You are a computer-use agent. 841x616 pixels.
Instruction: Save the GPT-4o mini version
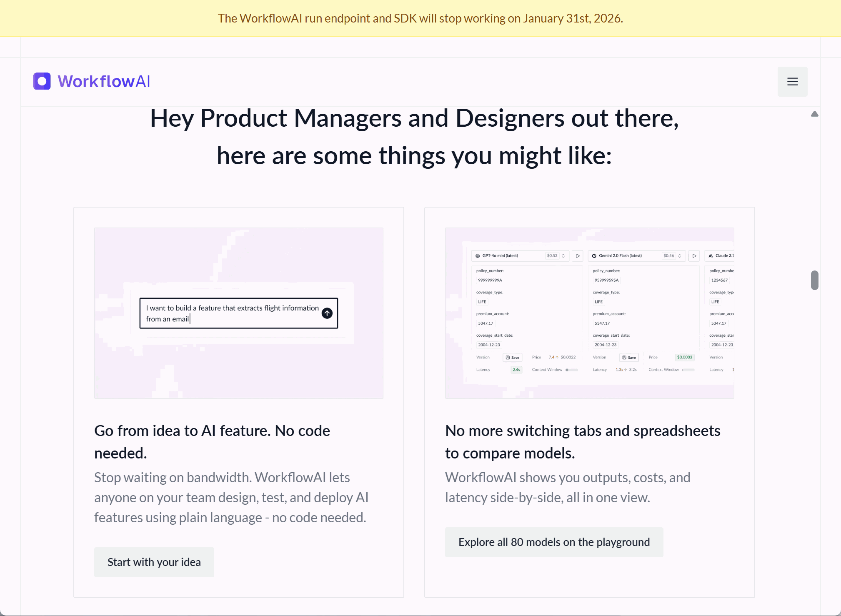point(513,358)
